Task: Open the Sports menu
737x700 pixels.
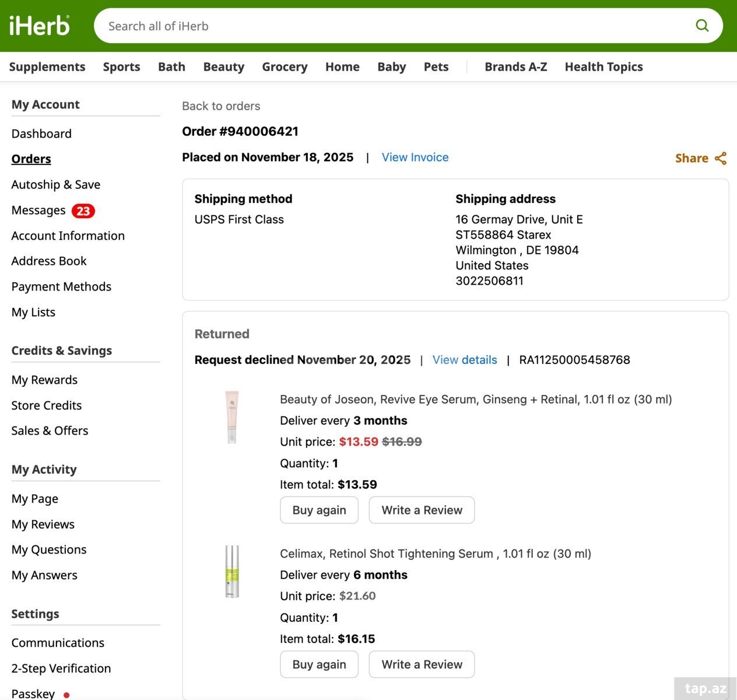Action: 121,66
